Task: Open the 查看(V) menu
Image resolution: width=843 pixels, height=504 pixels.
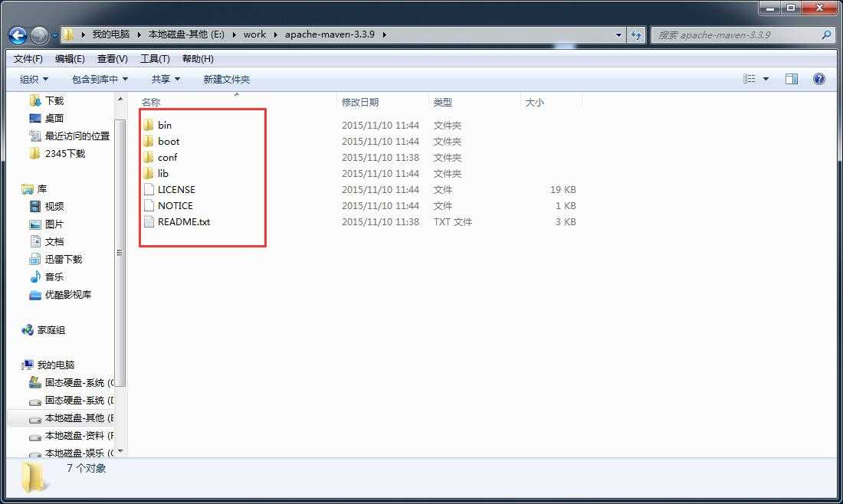Action: pyautogui.click(x=113, y=58)
